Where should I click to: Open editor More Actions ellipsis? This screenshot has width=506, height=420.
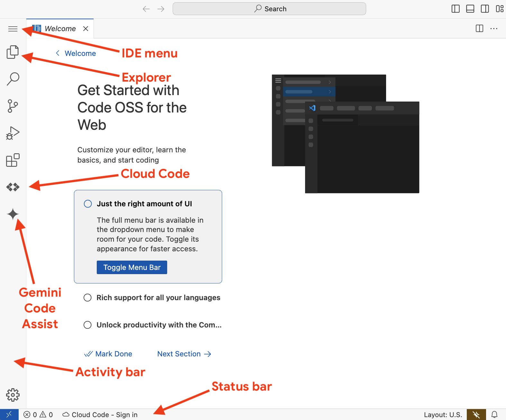[x=494, y=29]
